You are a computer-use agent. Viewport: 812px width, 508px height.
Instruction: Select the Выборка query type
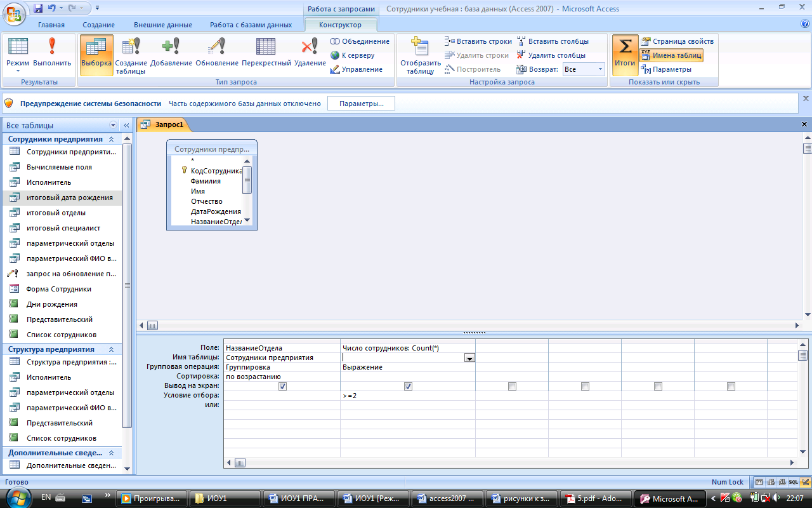point(96,55)
